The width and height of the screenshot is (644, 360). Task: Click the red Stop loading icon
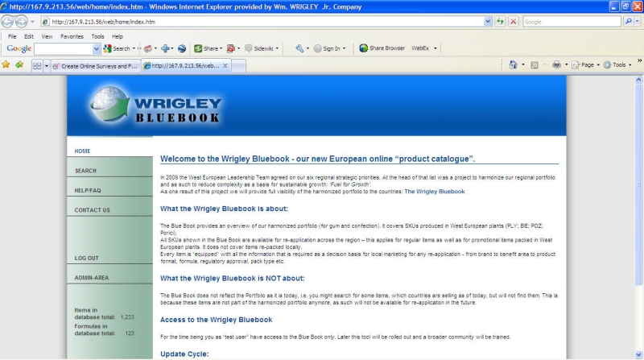click(x=514, y=22)
